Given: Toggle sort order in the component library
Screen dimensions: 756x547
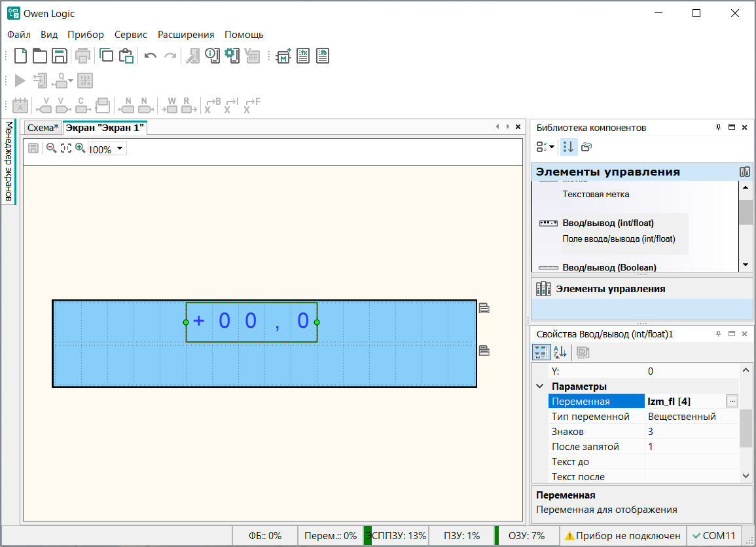Looking at the screenshot, I should click(568, 147).
